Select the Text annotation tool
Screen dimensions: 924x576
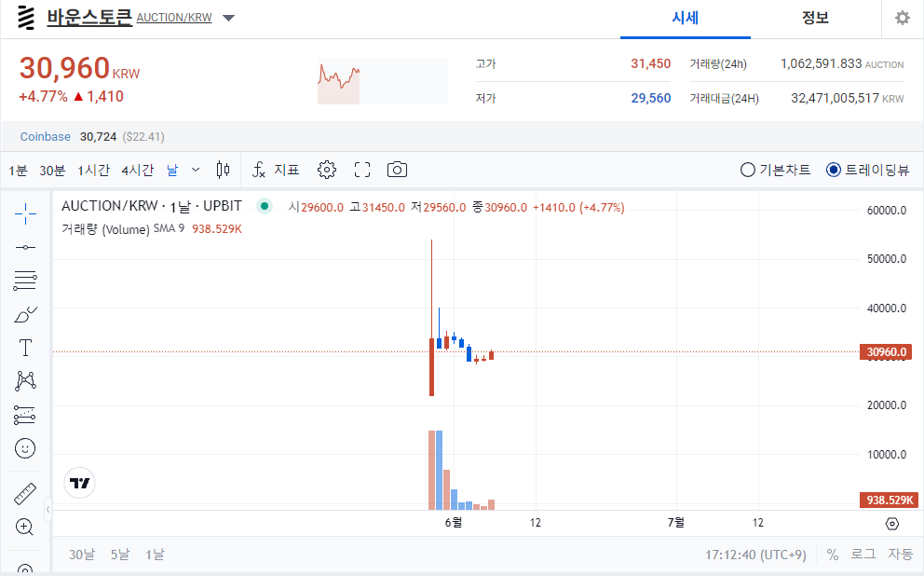click(x=25, y=348)
